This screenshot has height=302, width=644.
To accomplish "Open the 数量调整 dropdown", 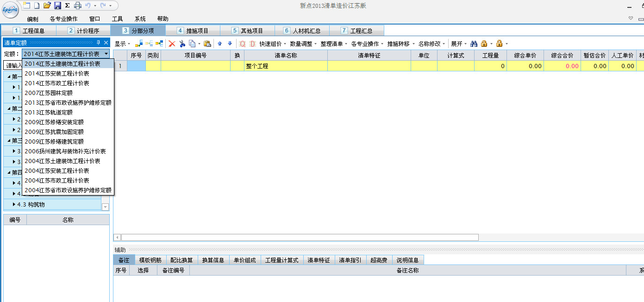I will pyautogui.click(x=303, y=44).
